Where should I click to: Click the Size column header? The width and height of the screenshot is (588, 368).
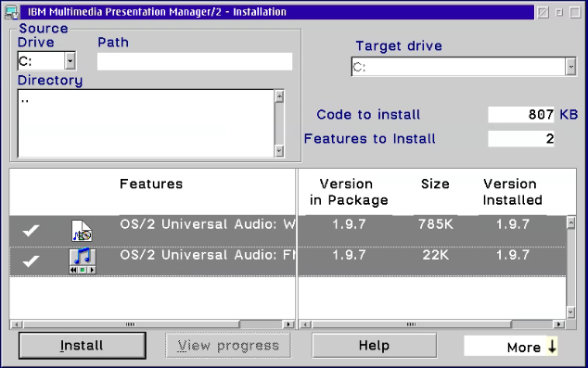click(435, 184)
